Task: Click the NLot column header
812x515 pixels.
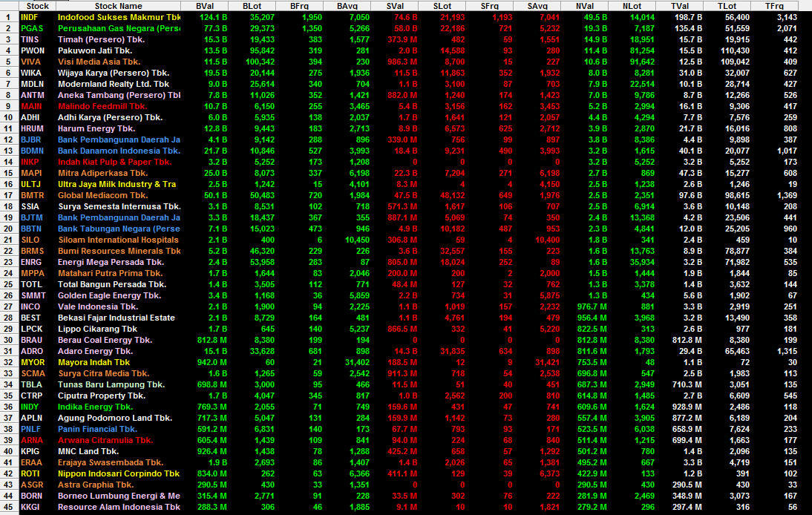Action: pyautogui.click(x=632, y=6)
